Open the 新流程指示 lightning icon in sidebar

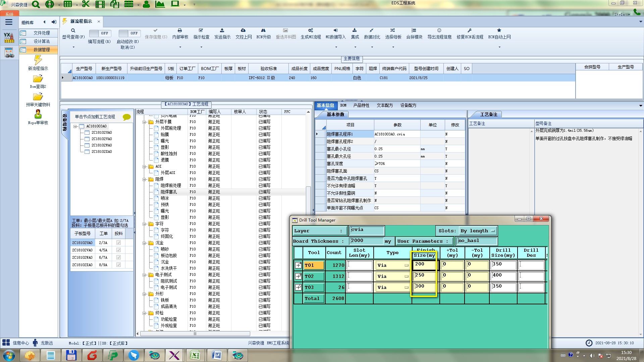coord(38,60)
